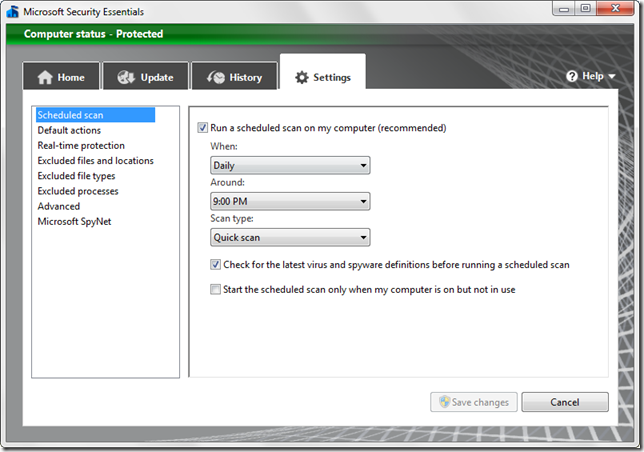Open the When dropdown showing Daily
Screen dimensions: 644x452
(290, 165)
